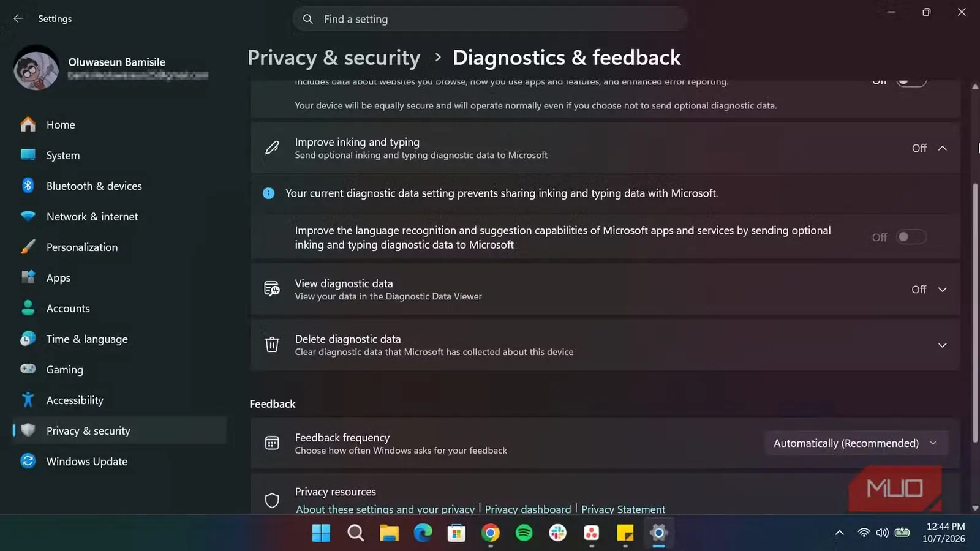
Task: Click the Find a setting search box
Action: 490,19
